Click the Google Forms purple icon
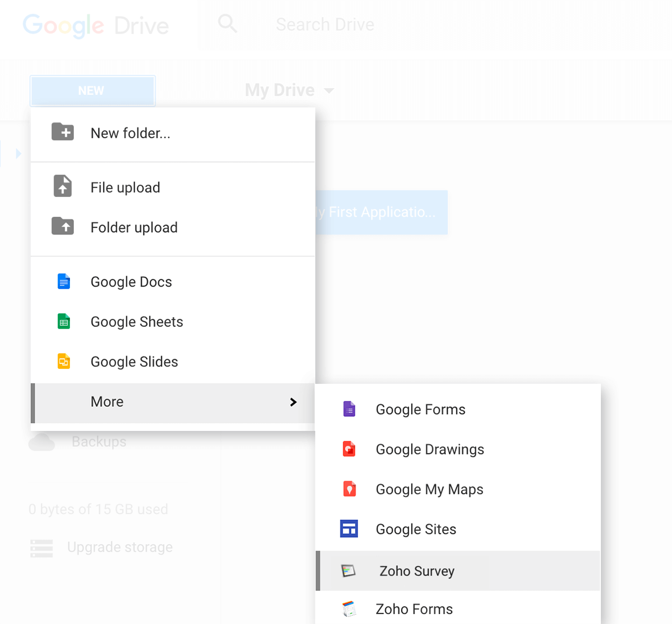The height and width of the screenshot is (624, 672). (x=349, y=409)
